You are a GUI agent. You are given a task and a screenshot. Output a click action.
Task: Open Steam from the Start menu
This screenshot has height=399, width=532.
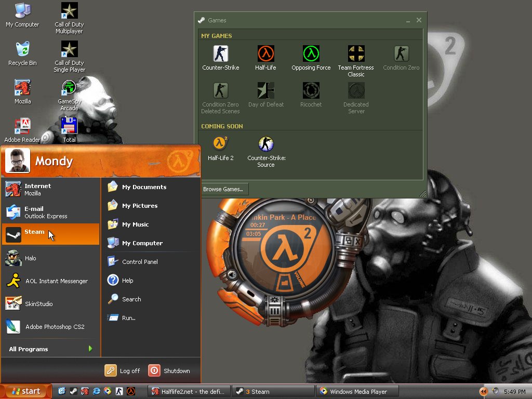click(50, 234)
